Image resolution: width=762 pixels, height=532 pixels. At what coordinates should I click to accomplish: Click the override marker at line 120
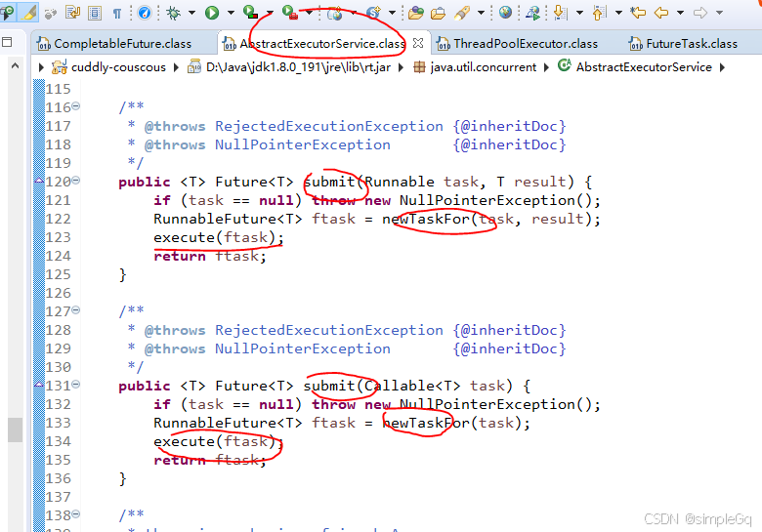point(39,181)
